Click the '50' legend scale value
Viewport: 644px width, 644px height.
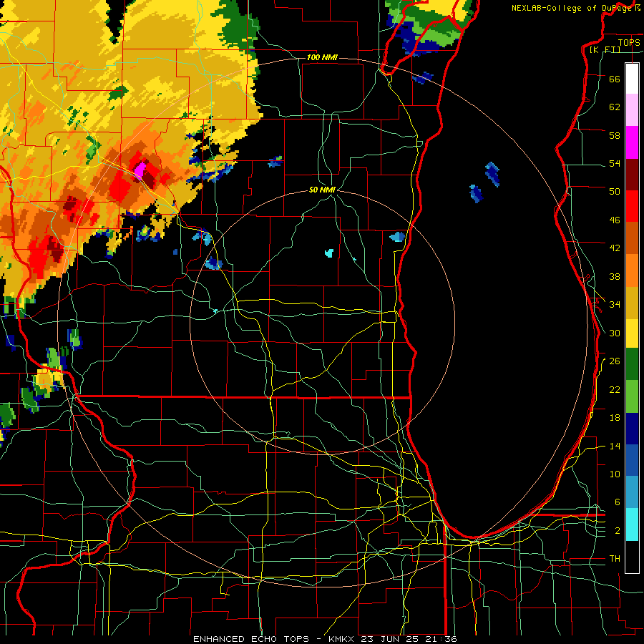[615, 192]
